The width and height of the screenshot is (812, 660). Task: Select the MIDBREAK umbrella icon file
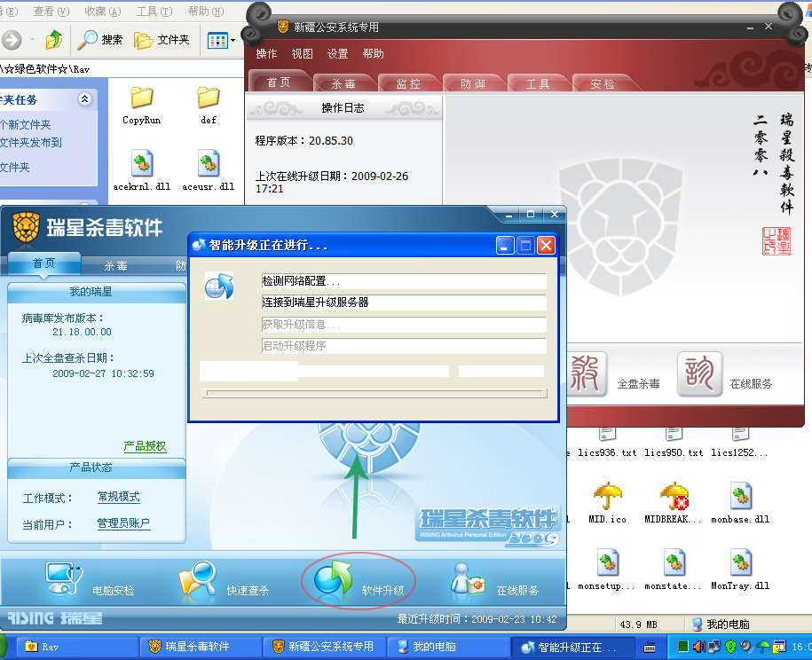674,496
